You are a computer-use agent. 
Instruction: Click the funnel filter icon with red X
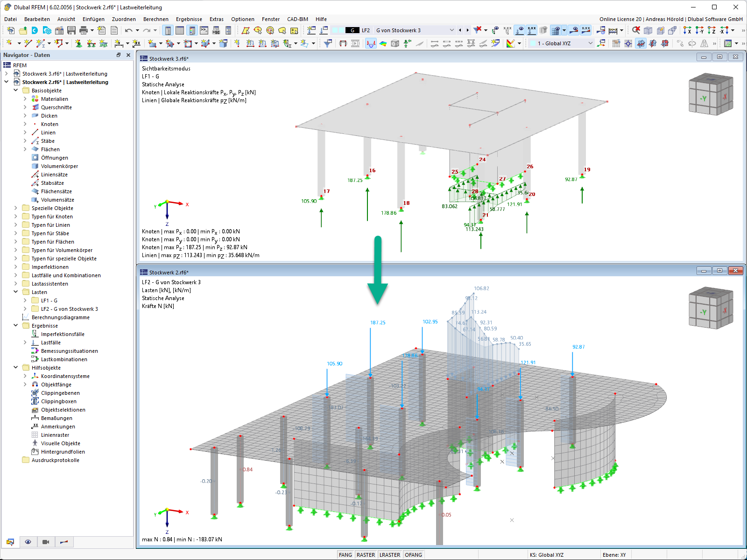point(477,30)
